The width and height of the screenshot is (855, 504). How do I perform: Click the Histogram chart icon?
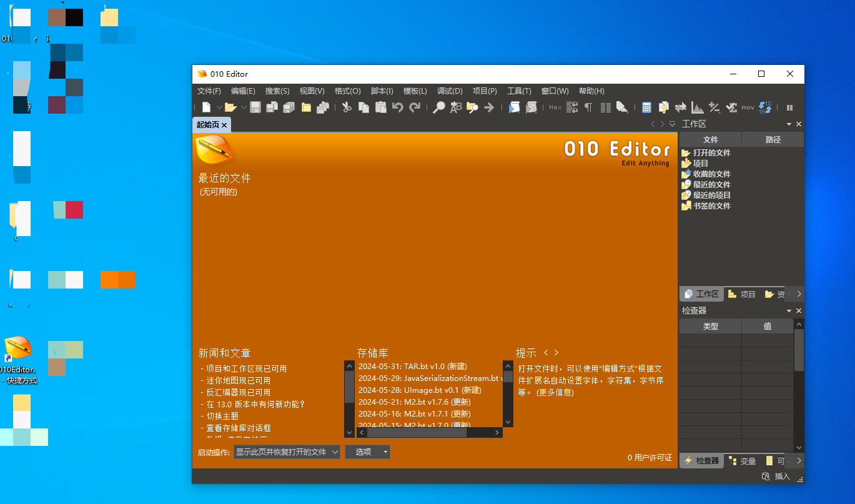698,107
